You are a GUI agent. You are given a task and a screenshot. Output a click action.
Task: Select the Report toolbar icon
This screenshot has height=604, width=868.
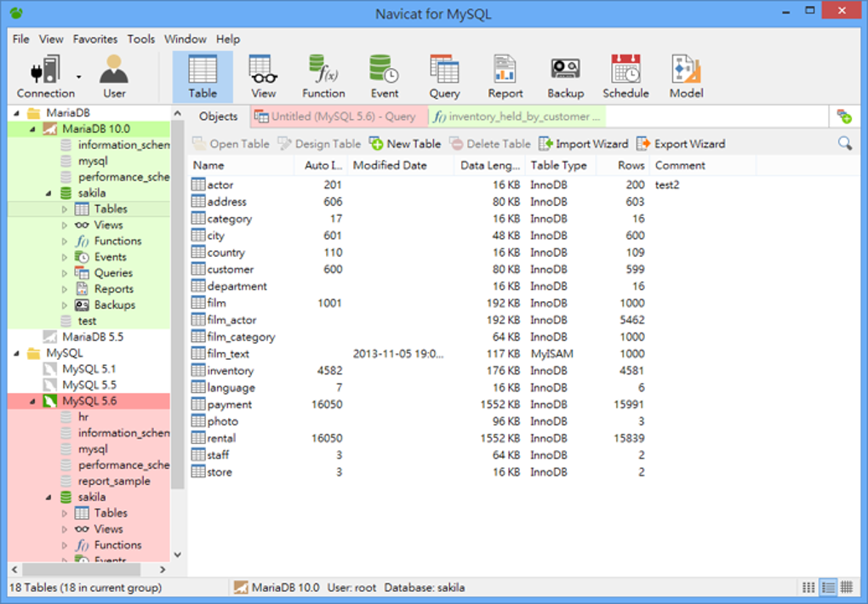tap(505, 77)
